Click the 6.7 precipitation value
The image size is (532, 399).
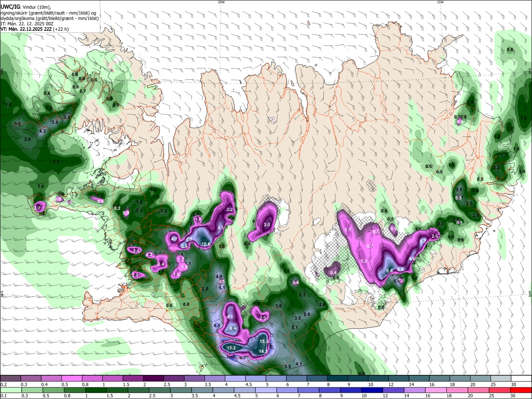click(x=243, y=358)
